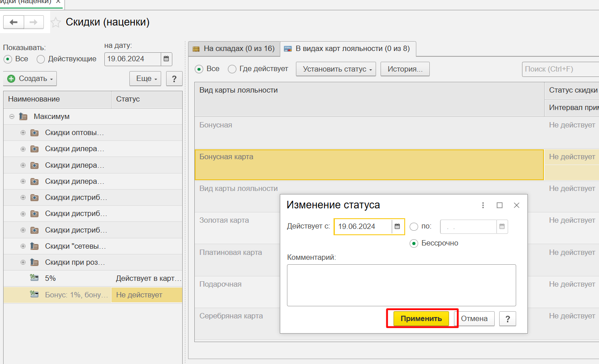Viewport: 599px width, 364px height.
Task: Click the 'История...' button
Action: [x=405, y=69]
